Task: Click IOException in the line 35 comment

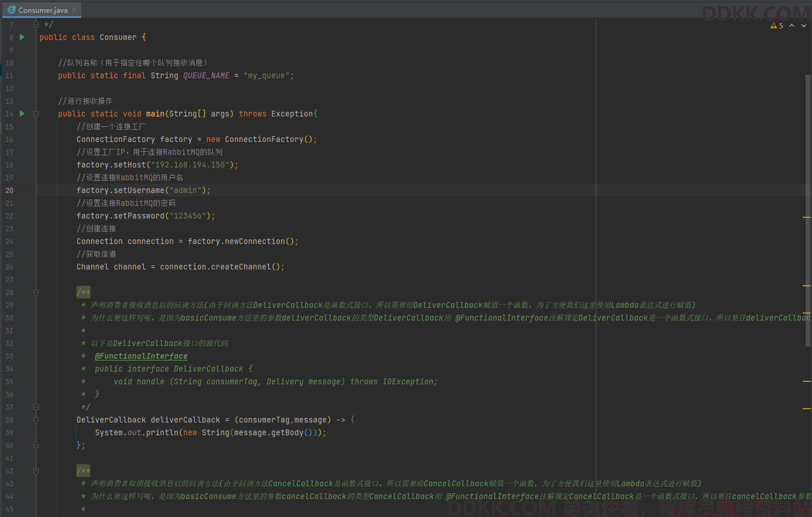Action: (x=408, y=381)
